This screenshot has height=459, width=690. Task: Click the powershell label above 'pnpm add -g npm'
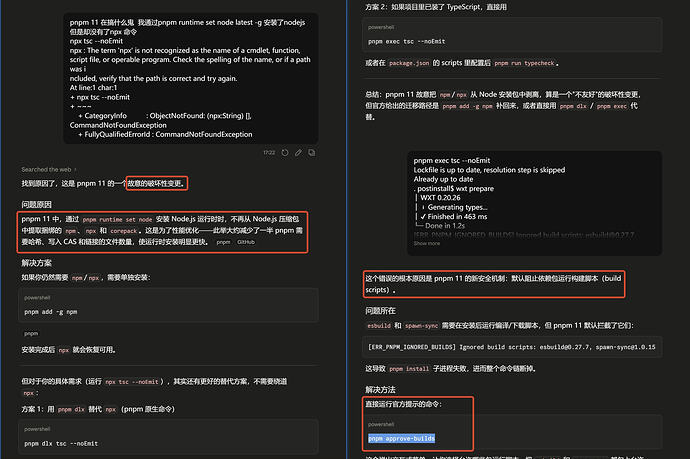click(x=37, y=298)
